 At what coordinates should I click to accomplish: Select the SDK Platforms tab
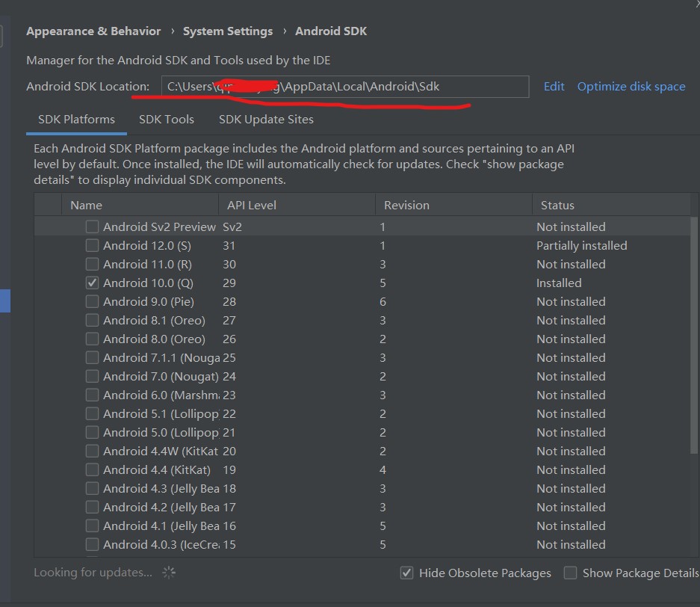(75, 119)
